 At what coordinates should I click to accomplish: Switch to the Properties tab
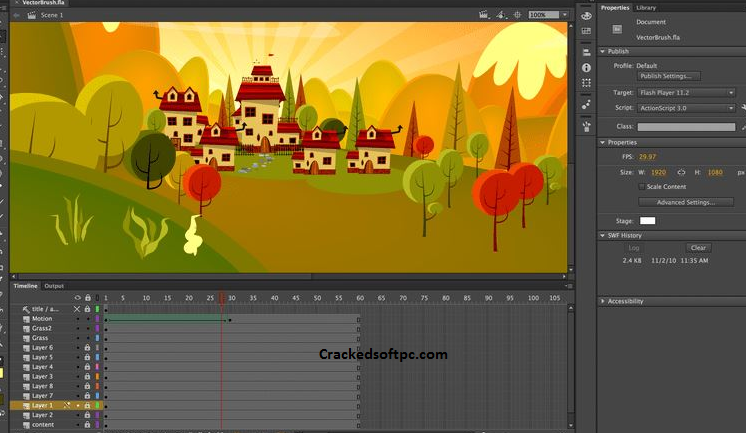click(x=615, y=8)
